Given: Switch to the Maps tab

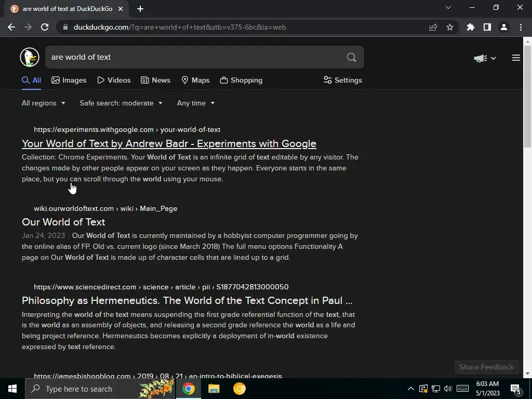Looking at the screenshot, I should tap(195, 81).
